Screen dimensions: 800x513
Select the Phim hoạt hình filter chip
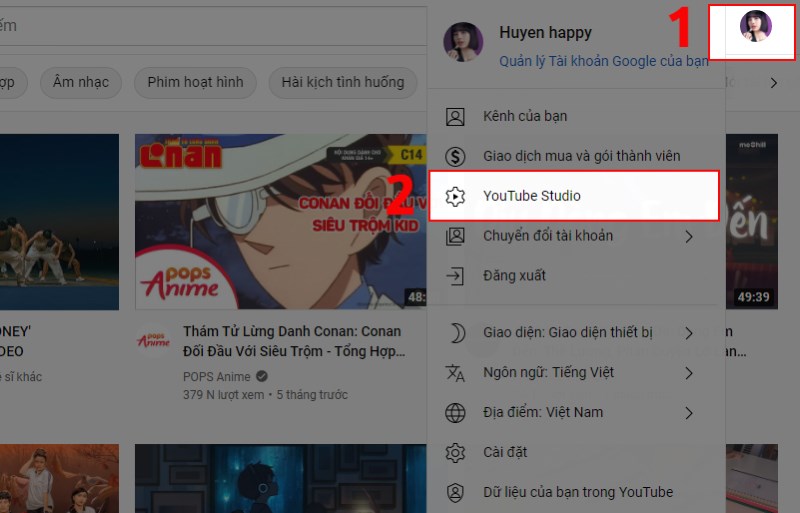(195, 82)
